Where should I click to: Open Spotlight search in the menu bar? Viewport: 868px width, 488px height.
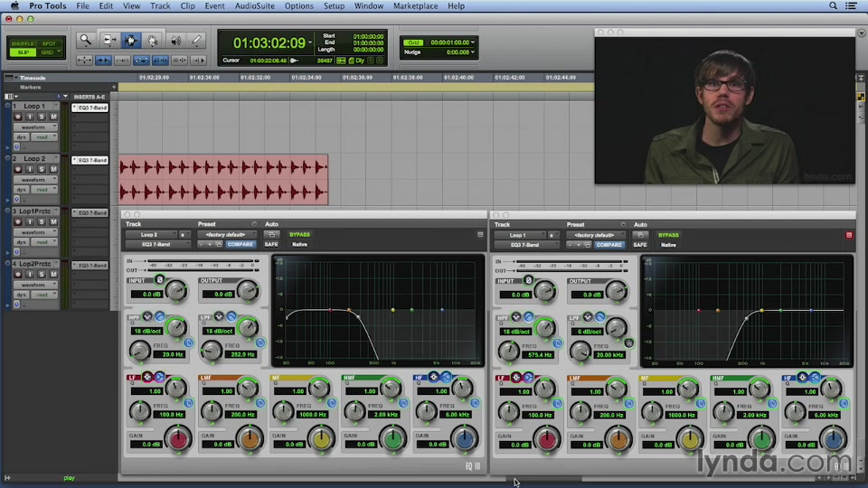pos(833,5)
